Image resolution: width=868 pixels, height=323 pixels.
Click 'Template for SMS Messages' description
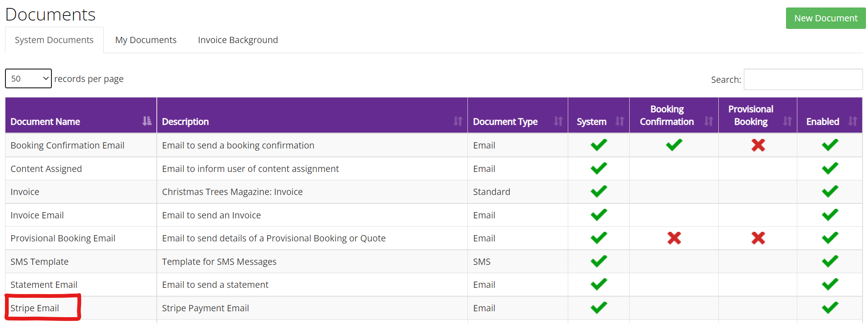pos(219,261)
